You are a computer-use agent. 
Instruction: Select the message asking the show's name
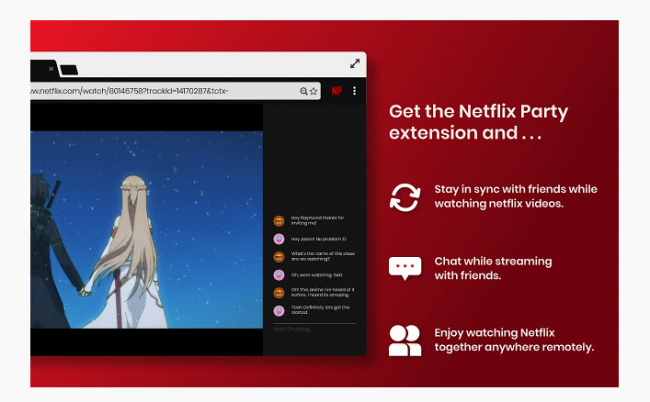click(x=318, y=257)
